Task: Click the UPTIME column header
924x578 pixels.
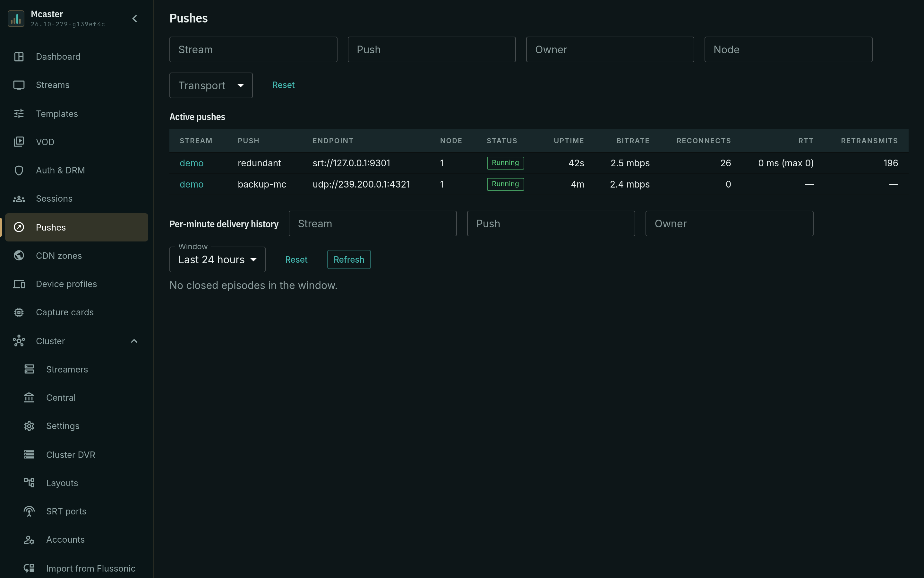Action: [569, 141]
